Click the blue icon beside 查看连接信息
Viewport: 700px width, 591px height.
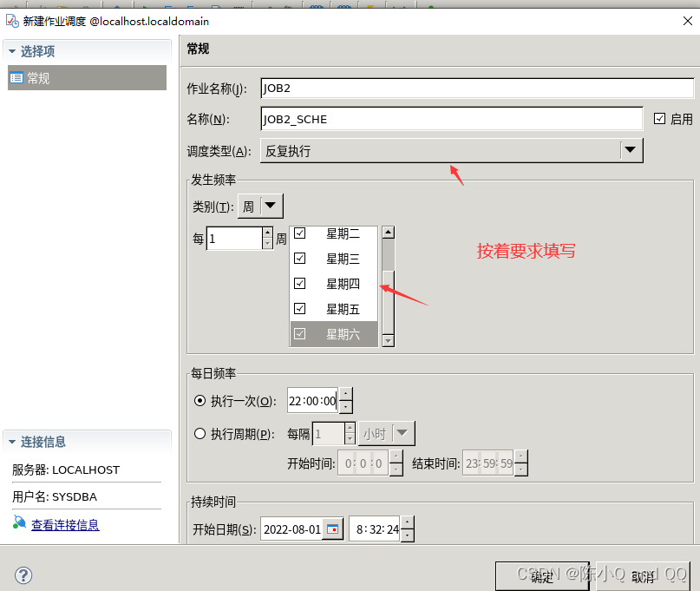coord(19,523)
